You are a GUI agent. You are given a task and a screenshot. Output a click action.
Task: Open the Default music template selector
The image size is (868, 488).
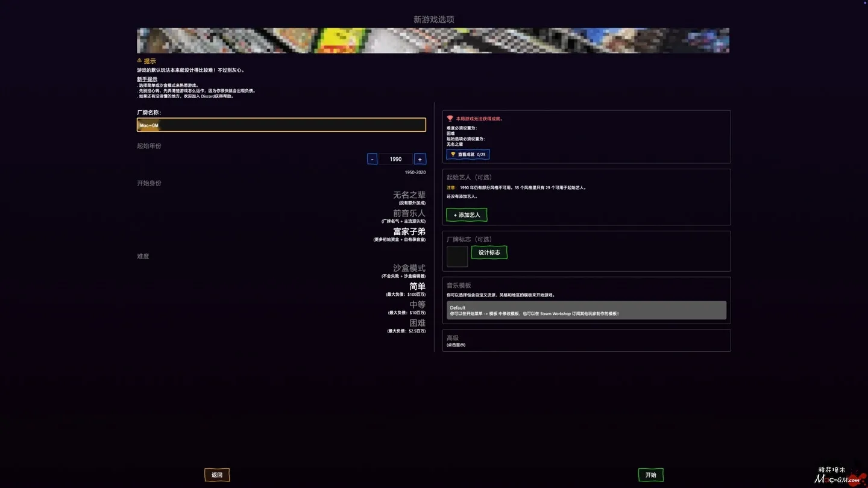click(x=587, y=310)
